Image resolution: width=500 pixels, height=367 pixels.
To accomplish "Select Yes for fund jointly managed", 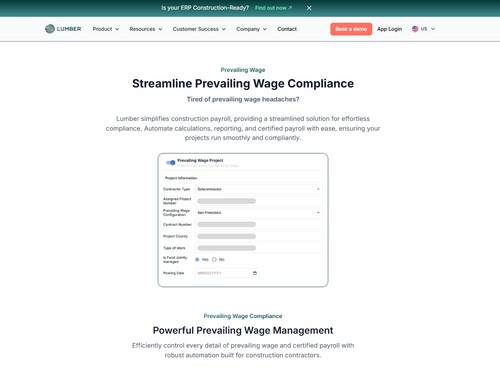I will [x=197, y=259].
